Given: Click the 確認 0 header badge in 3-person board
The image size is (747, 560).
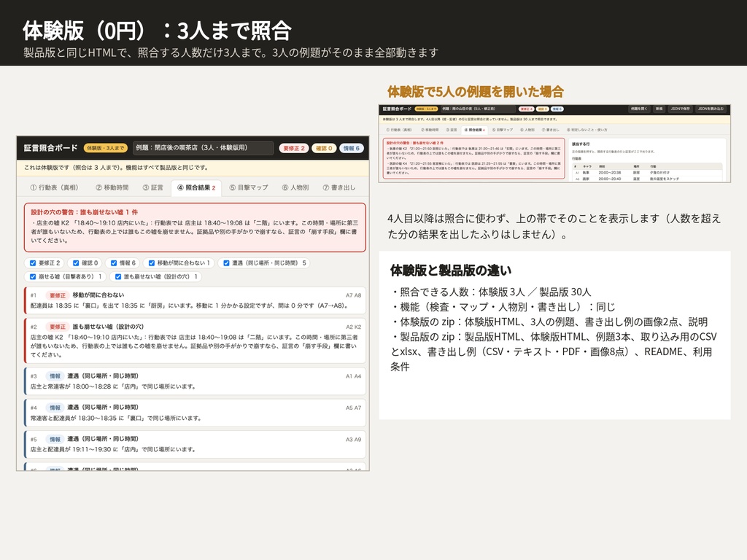Looking at the screenshot, I should [324, 148].
